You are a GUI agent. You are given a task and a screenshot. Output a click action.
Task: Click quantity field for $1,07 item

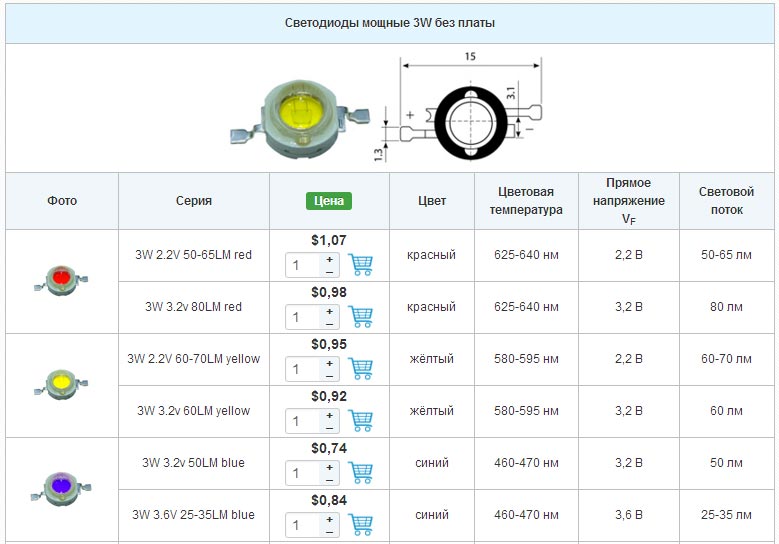(303, 265)
